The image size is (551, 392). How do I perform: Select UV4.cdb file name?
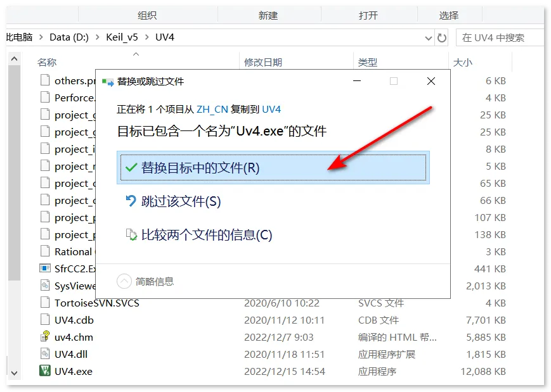74,320
